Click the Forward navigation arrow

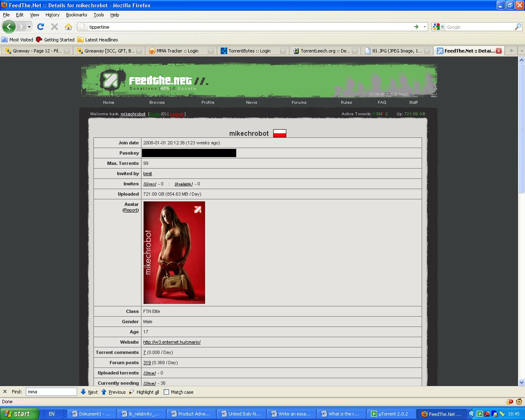tap(21, 27)
